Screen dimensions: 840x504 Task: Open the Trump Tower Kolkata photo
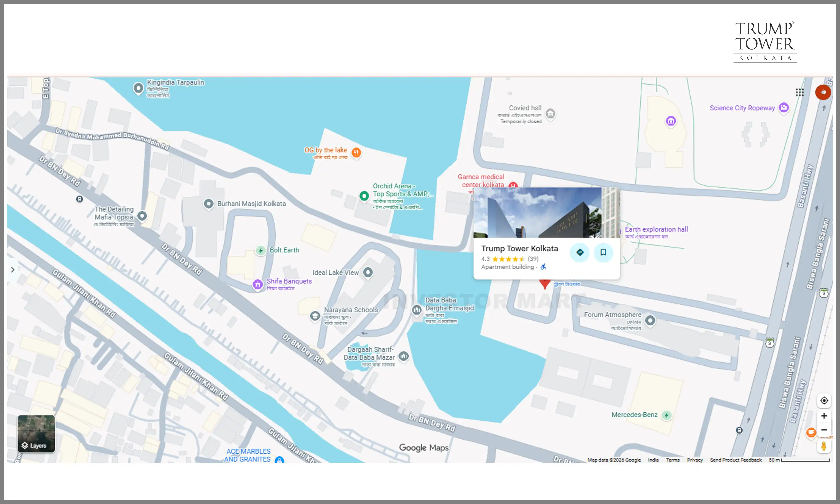(x=538, y=213)
